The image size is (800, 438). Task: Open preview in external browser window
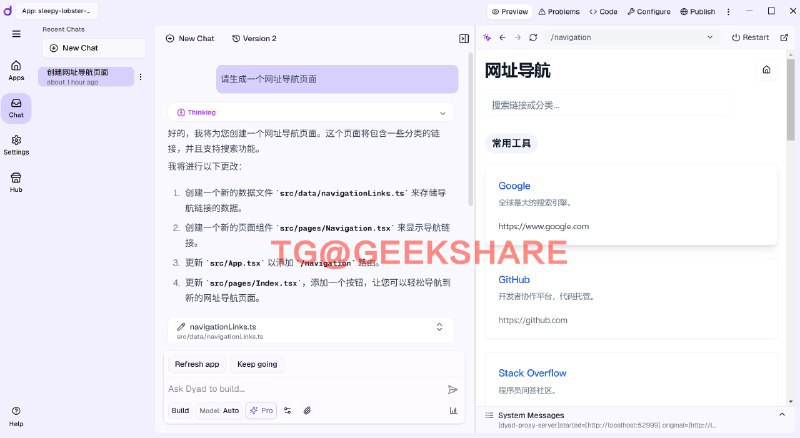(x=784, y=37)
